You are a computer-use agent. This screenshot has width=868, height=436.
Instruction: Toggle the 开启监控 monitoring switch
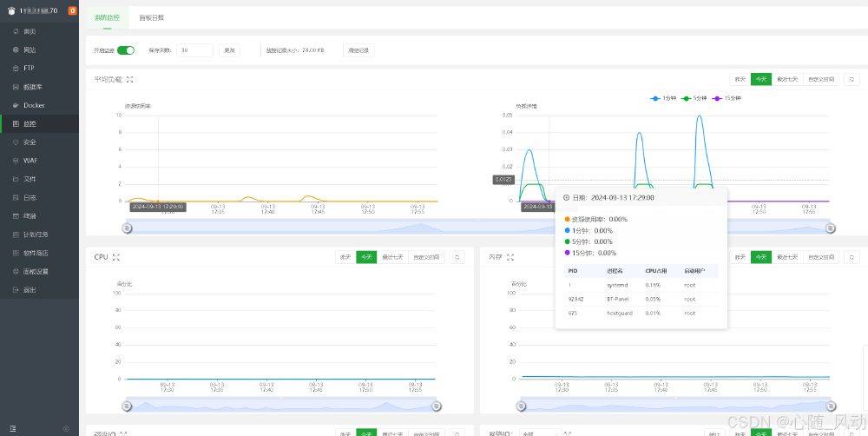(126, 50)
